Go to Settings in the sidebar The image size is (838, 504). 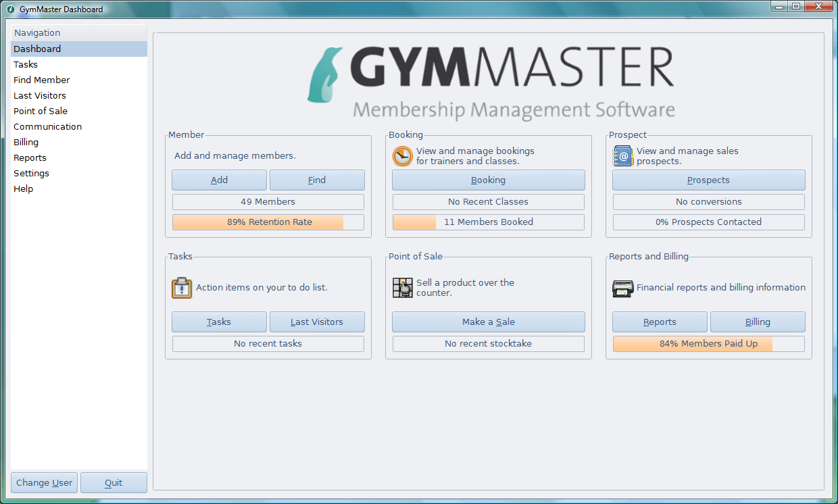point(32,173)
